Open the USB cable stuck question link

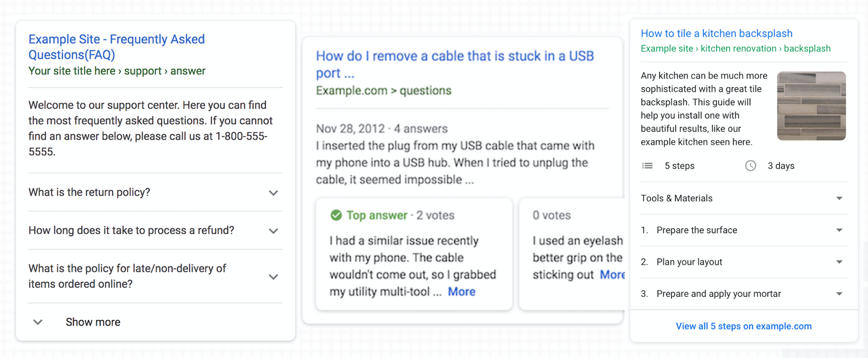click(x=455, y=64)
